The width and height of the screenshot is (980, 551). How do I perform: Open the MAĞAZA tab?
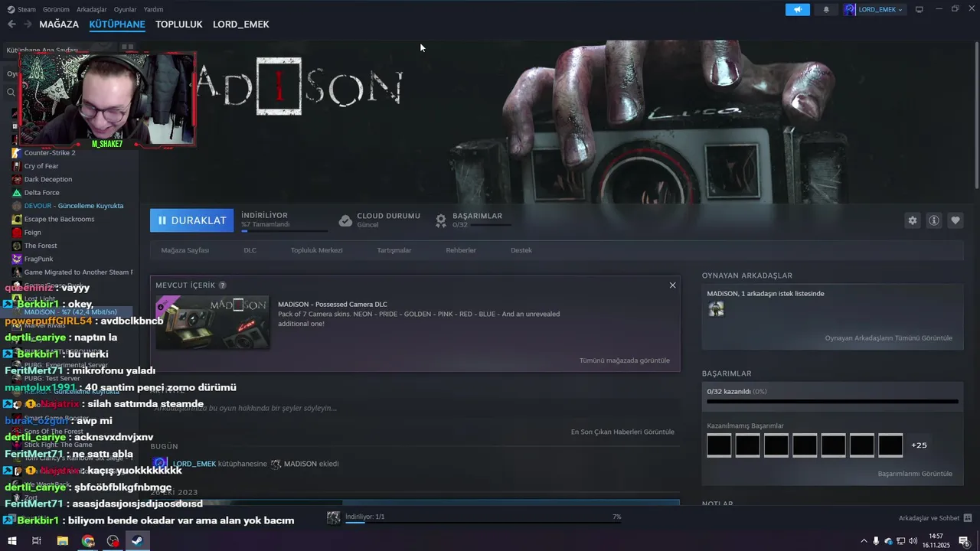click(59, 24)
